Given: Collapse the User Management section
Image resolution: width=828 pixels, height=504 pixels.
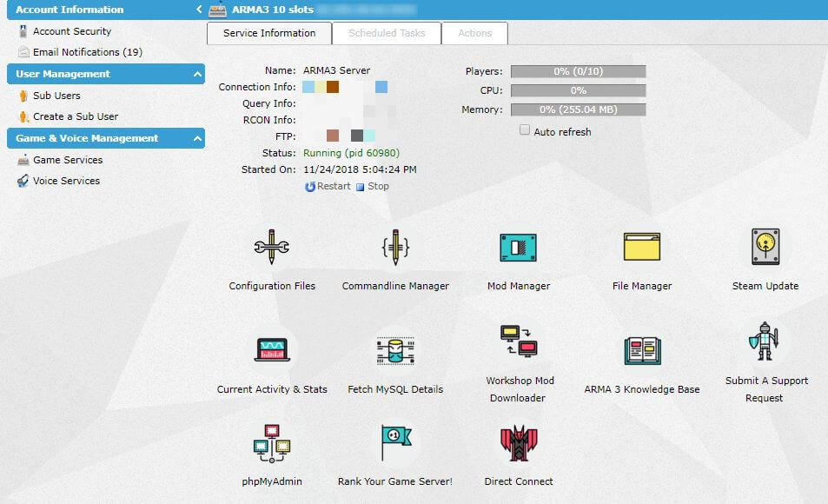Looking at the screenshot, I should tap(197, 75).
